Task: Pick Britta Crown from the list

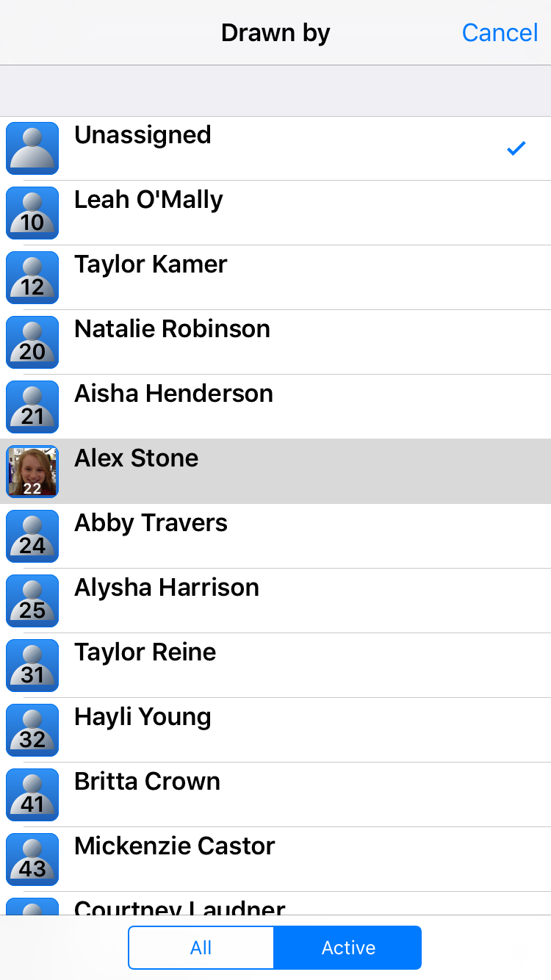Action: [147, 782]
